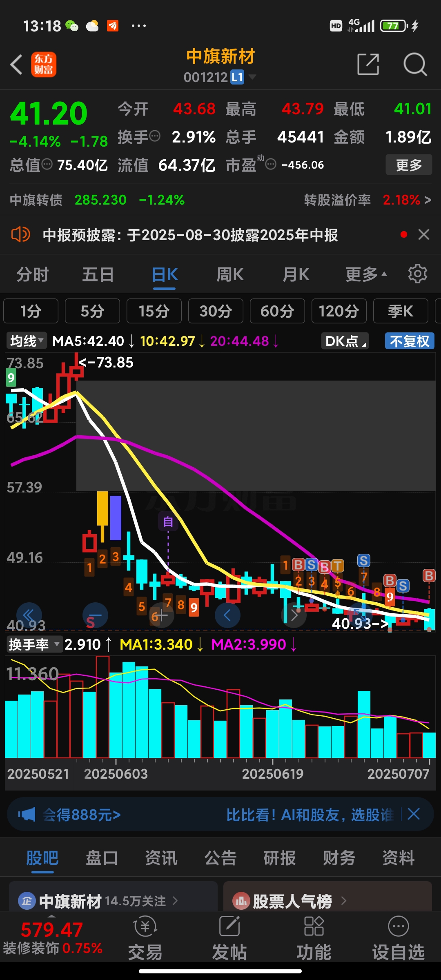Screen dimensions: 441x980
Task: Dismiss the 中报预披露 notice
Action: 424,234
